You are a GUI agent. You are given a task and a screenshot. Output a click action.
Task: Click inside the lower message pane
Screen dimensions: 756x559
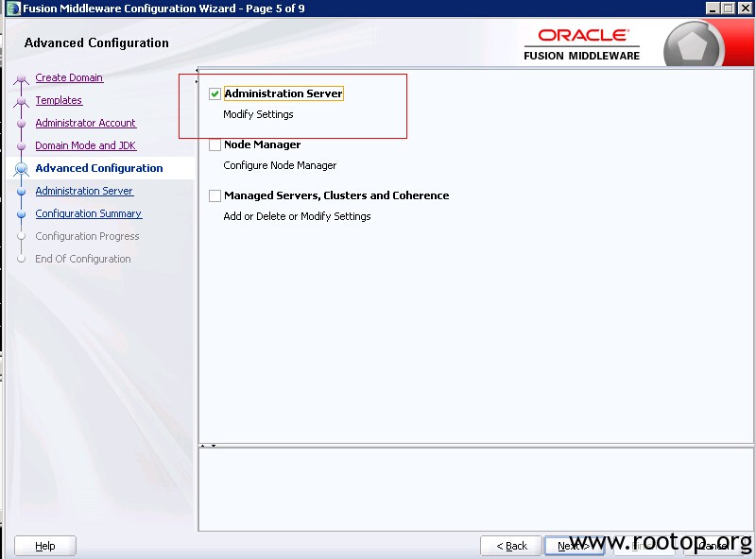click(475, 489)
